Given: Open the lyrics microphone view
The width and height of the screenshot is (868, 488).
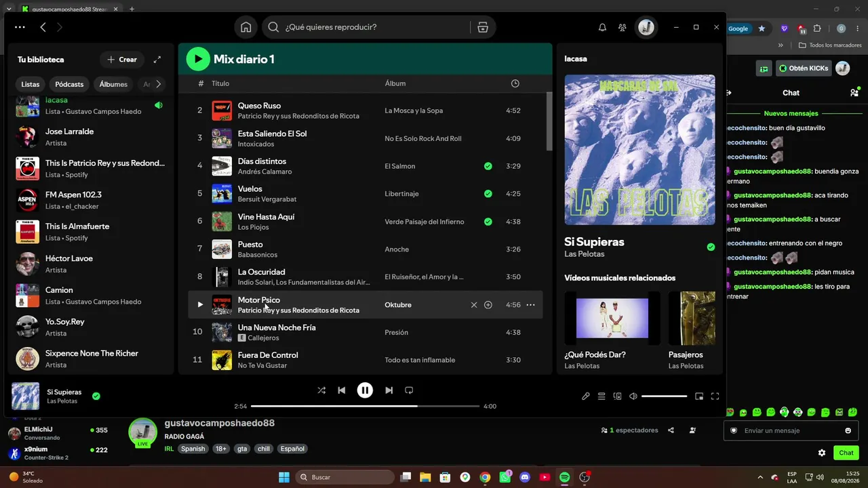Looking at the screenshot, I should [x=586, y=396].
